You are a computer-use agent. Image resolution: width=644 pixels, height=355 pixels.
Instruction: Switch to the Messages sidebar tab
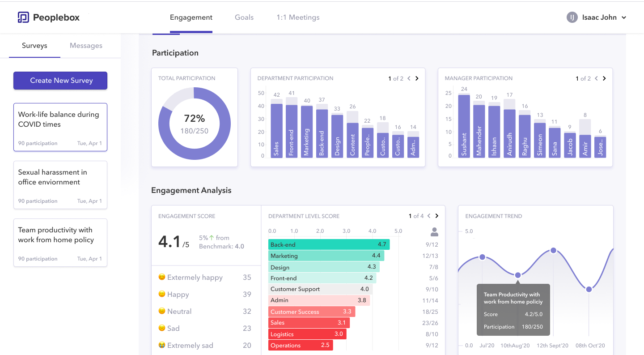[x=86, y=46]
